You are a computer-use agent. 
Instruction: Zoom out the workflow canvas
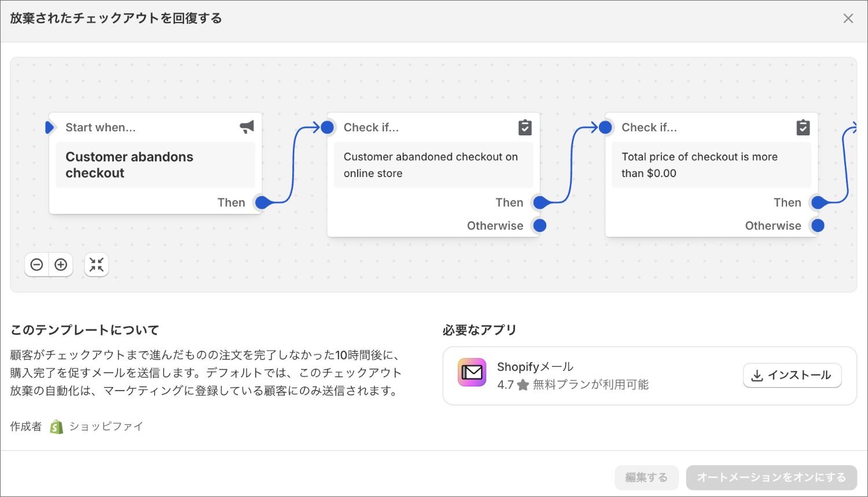(x=37, y=265)
